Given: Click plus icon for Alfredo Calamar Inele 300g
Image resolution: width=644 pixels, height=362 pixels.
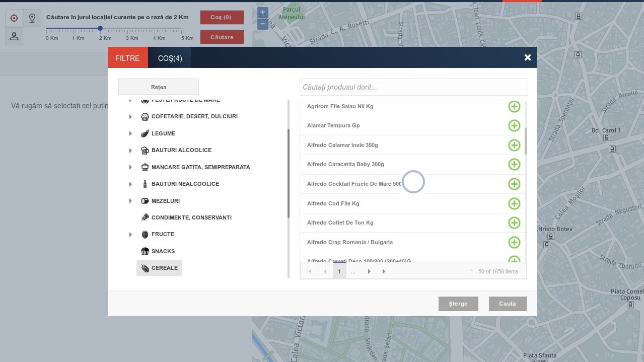Looking at the screenshot, I should click(514, 145).
